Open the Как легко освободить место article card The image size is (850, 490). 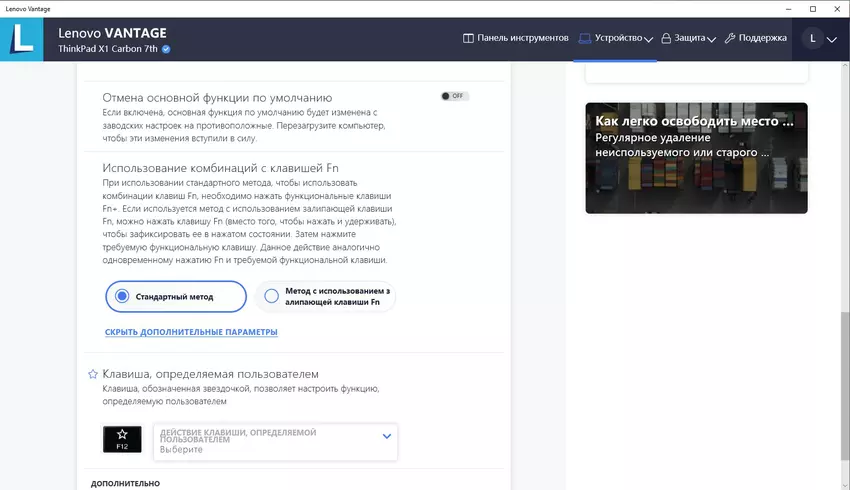(696, 158)
